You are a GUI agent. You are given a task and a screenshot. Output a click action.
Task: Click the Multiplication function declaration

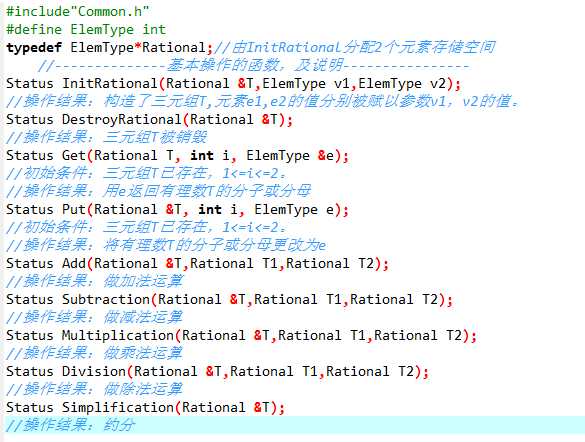pyautogui.click(x=241, y=335)
